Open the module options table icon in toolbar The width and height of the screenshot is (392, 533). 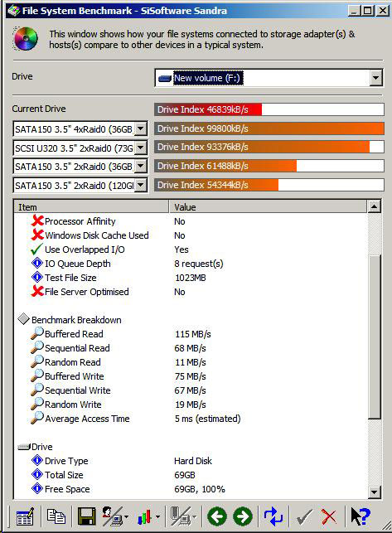point(25,517)
